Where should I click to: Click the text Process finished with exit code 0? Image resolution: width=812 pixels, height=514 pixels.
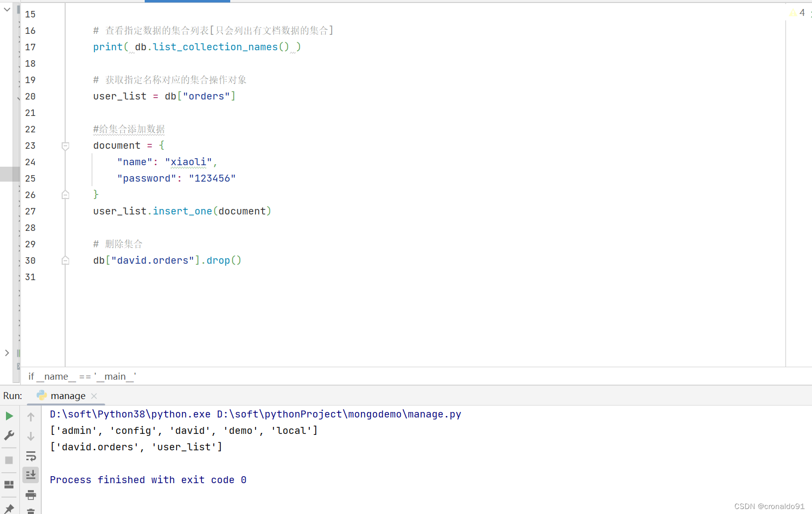point(148,480)
